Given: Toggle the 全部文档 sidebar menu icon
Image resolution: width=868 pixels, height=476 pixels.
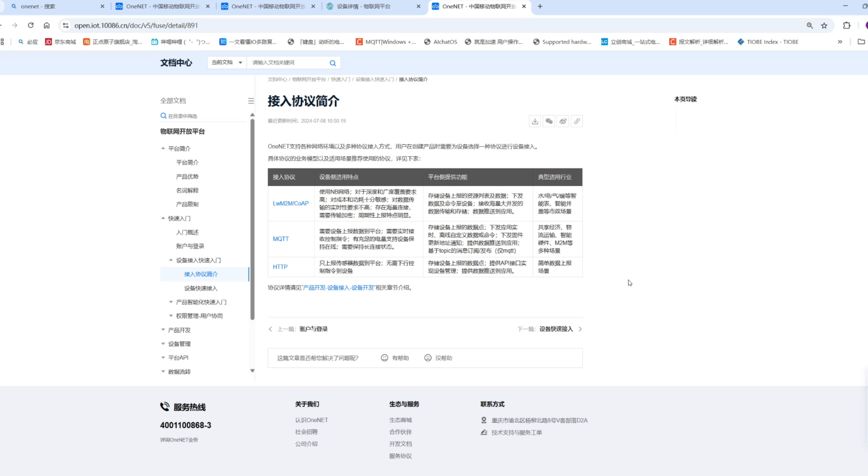Looking at the screenshot, I should pyautogui.click(x=251, y=101).
